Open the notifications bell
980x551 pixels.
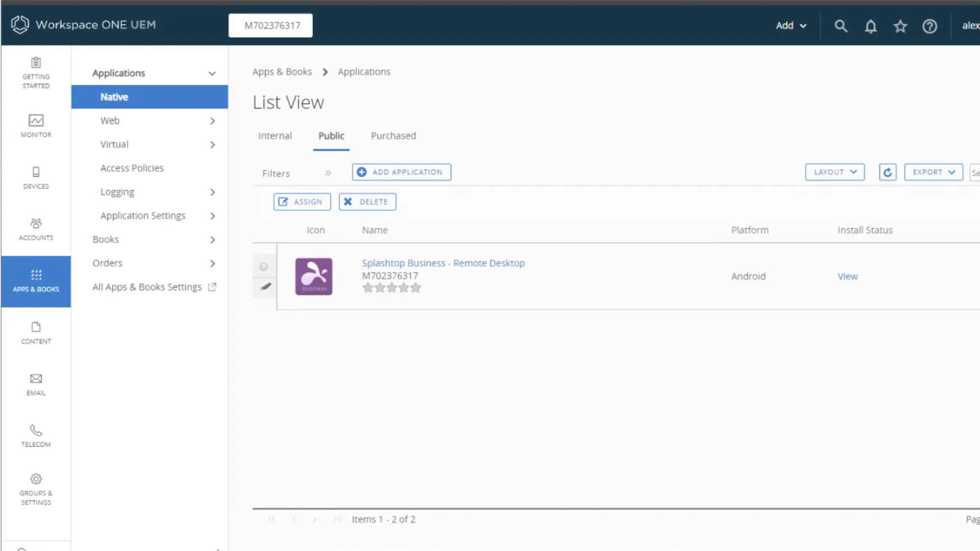tap(870, 26)
